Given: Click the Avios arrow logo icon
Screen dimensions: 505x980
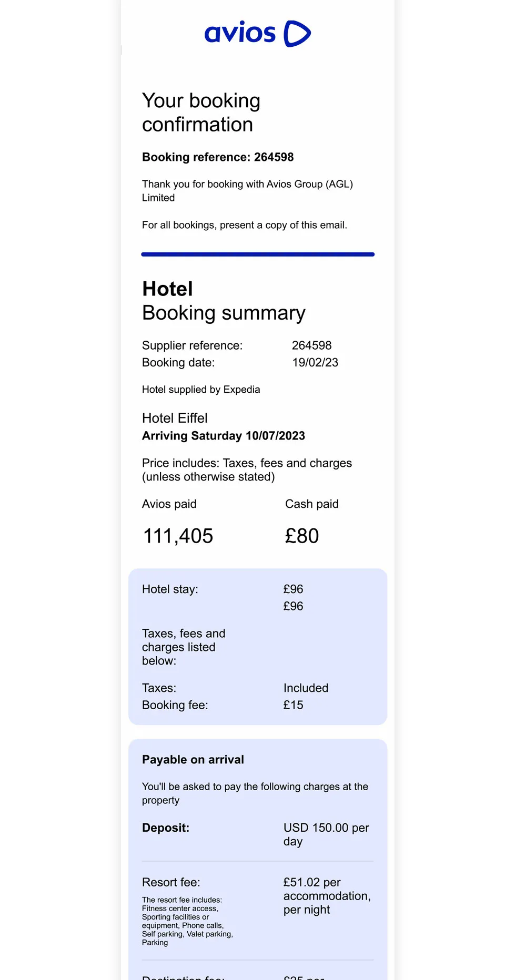Looking at the screenshot, I should coord(297,34).
